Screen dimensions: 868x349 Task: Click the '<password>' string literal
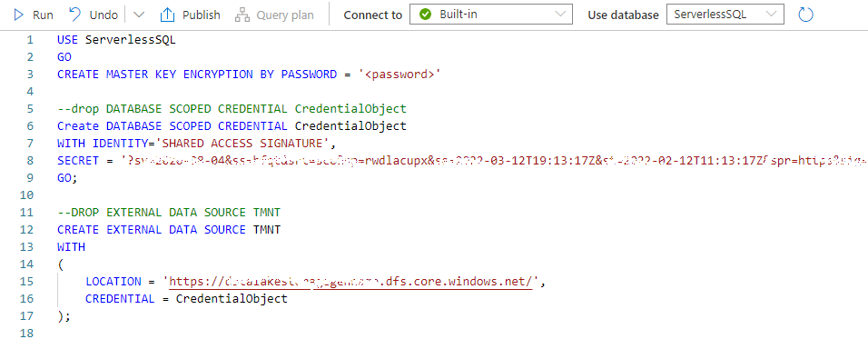(399, 75)
